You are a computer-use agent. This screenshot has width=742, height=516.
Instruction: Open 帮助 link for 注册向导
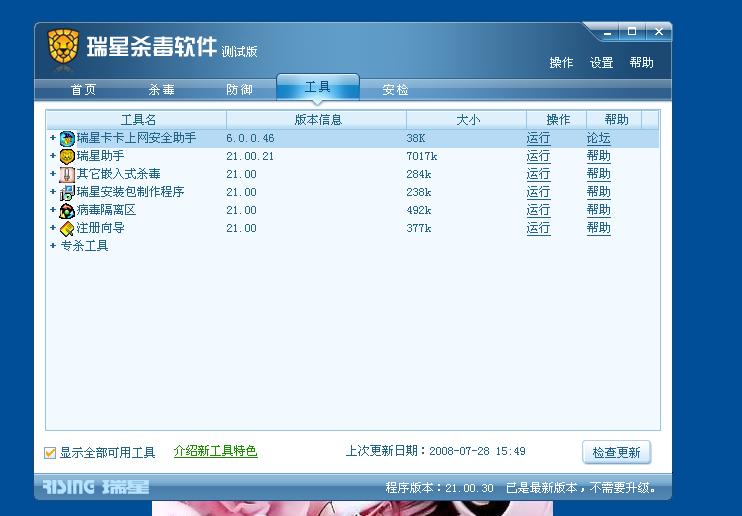pos(599,228)
